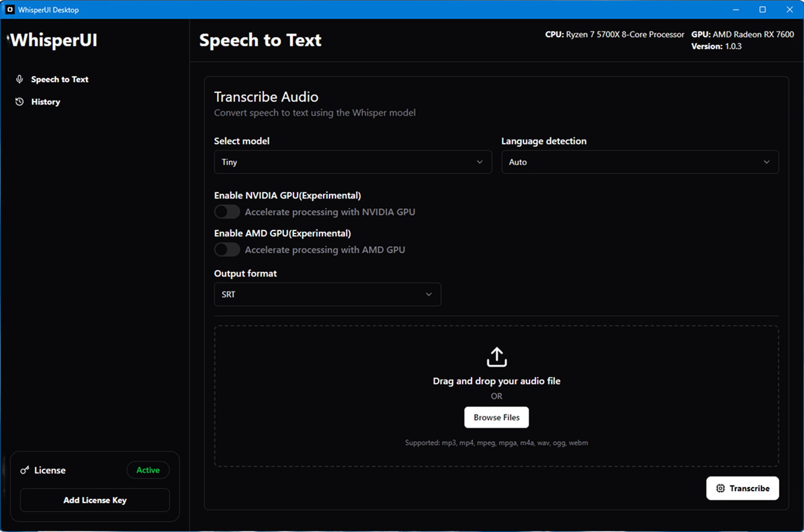Click the Version 1.0.3 text
Screen dimensions: 804x532
tap(716, 46)
